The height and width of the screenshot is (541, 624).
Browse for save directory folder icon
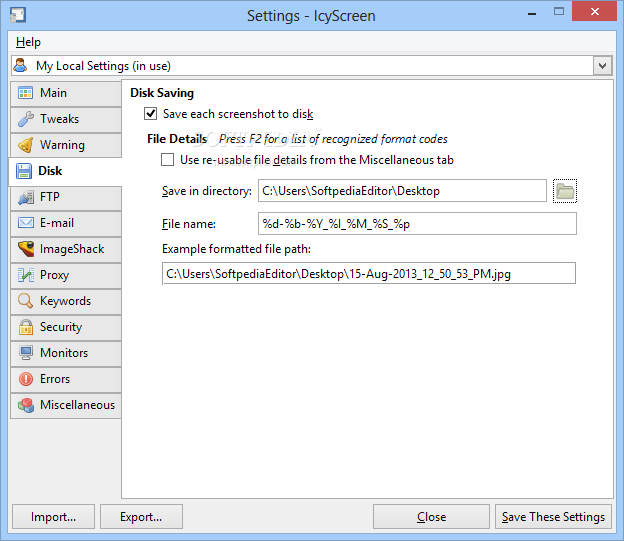(565, 191)
